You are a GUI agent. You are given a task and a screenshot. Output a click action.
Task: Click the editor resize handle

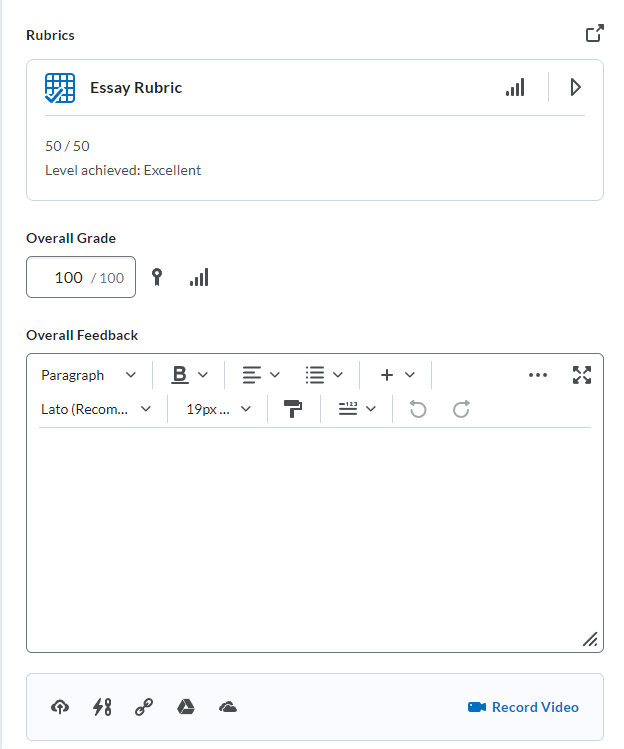[x=590, y=639]
